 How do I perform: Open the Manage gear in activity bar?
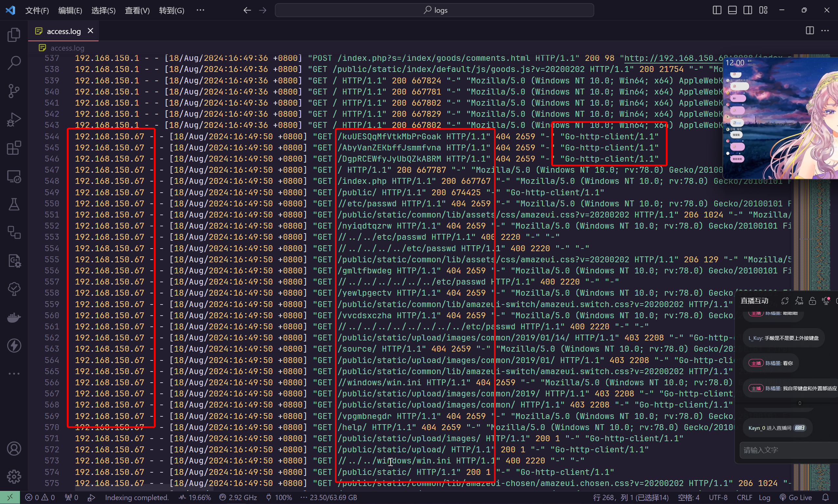14,477
